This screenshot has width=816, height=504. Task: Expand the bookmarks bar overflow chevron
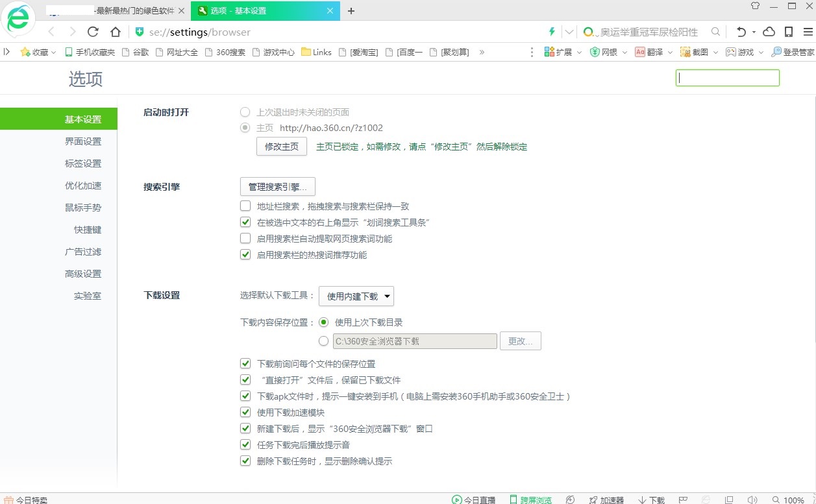[x=482, y=52]
